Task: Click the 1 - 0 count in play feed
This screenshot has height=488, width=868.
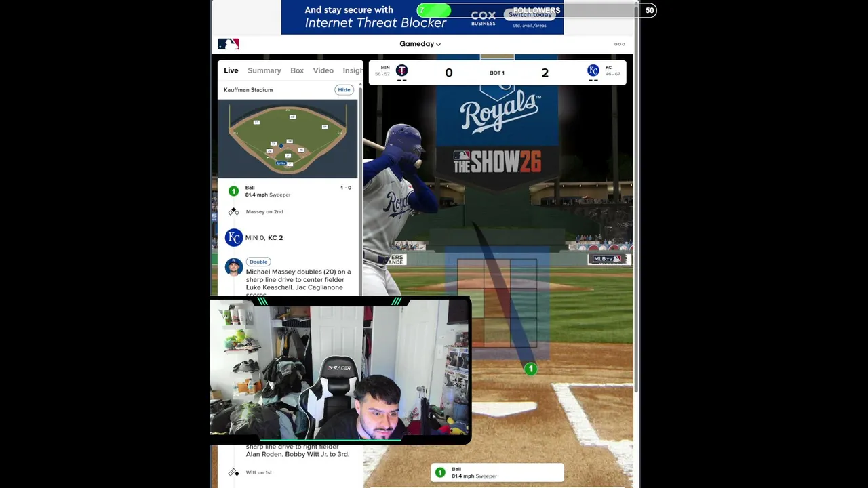Action: pos(346,188)
